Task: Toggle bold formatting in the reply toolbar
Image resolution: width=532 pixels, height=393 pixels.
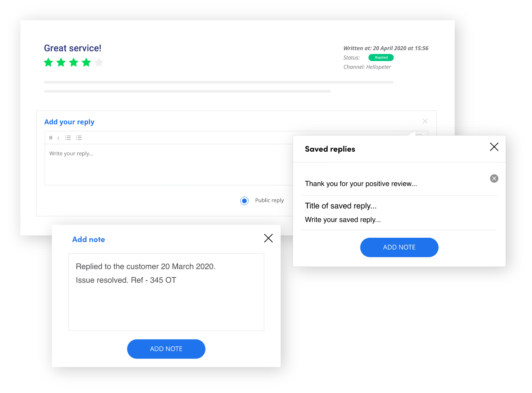Action: pyautogui.click(x=51, y=137)
